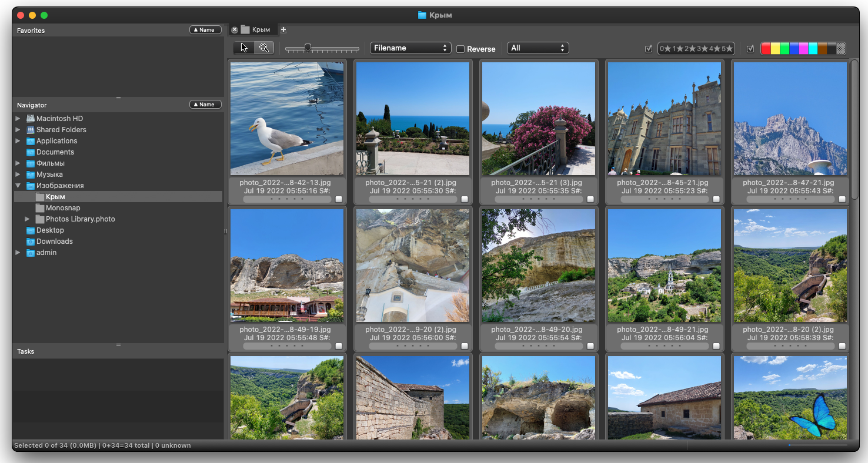Click the folder icon in the Крым tab
This screenshot has height=463, width=868.
point(245,29)
